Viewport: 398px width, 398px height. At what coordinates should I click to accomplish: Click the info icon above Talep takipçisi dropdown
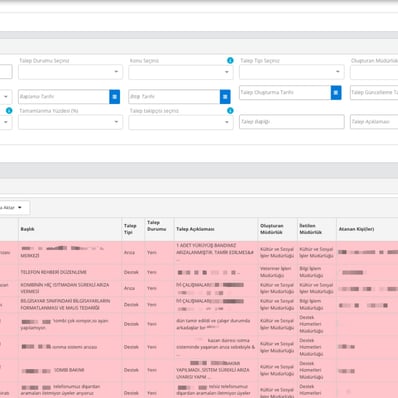coord(230,110)
